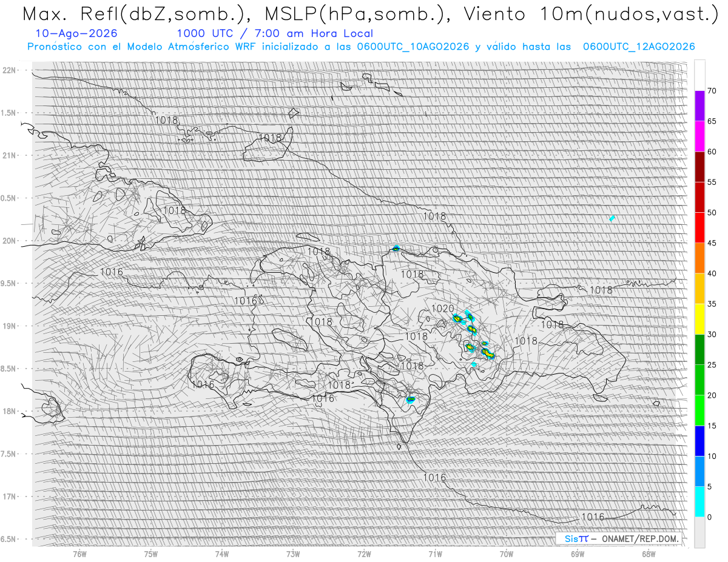
Task: Pick the dark maroon 55-60 dBZ band
Action: coord(699,167)
